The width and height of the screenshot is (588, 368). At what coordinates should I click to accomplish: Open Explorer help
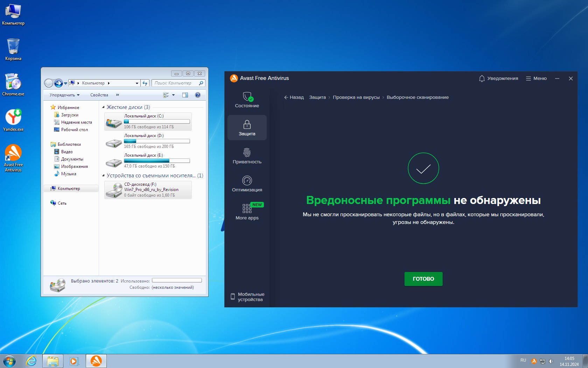click(198, 95)
